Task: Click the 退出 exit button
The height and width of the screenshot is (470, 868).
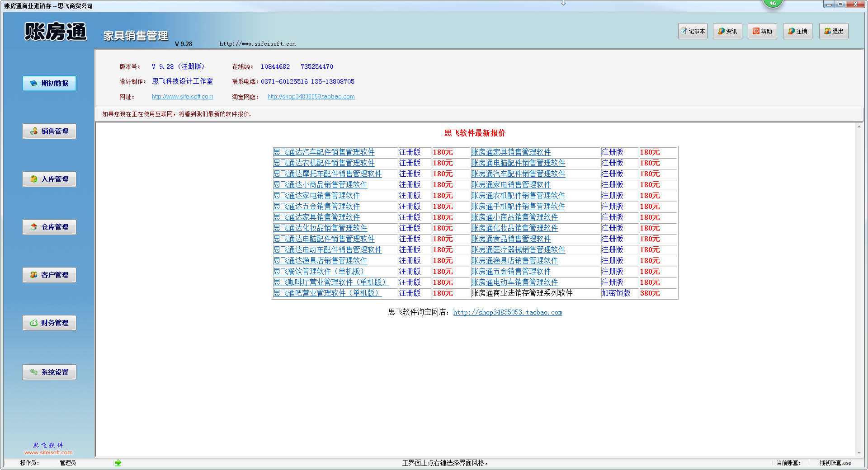Action: point(834,31)
